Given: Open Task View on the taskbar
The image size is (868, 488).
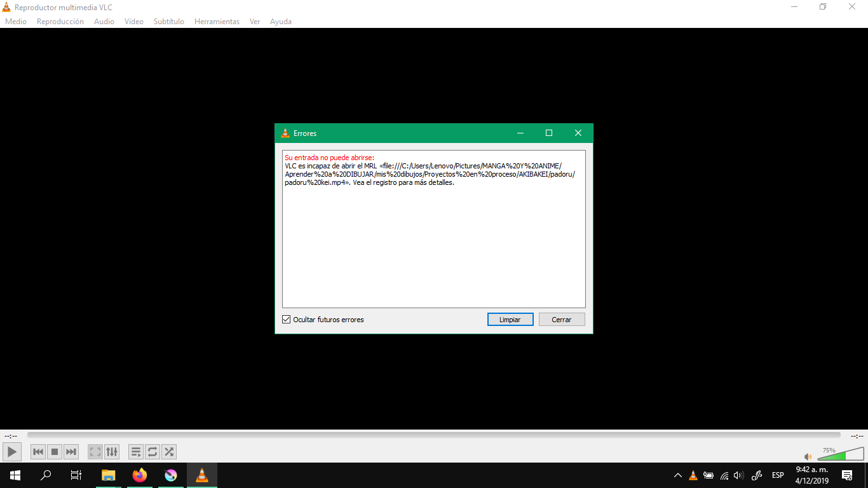Looking at the screenshot, I should pos(76,475).
